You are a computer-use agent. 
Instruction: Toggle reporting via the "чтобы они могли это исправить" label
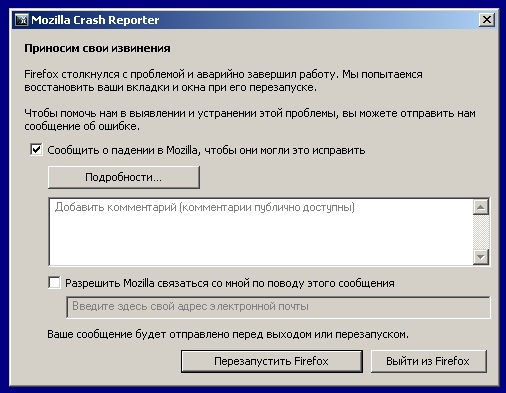pyautogui.click(x=285, y=150)
